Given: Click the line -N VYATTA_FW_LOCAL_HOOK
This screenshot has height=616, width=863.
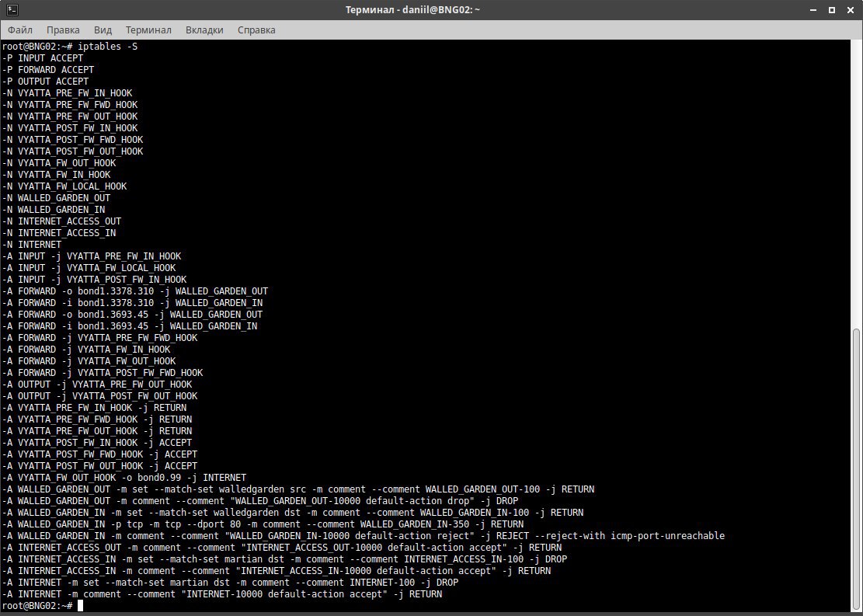Looking at the screenshot, I should click(64, 186).
